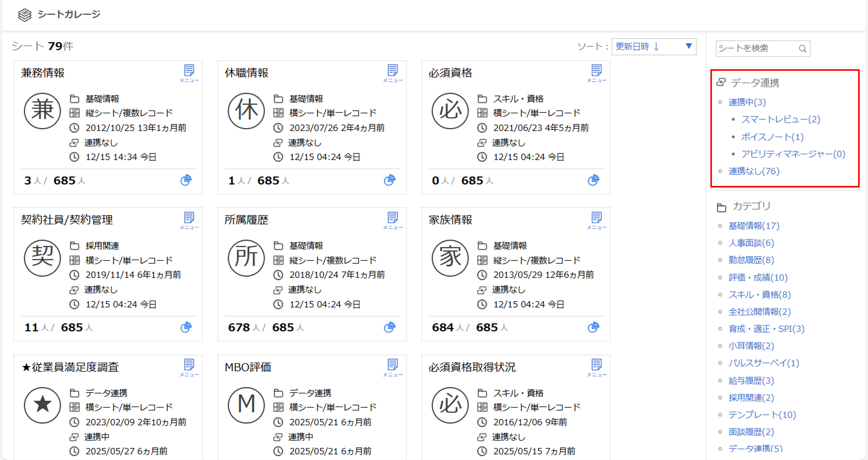Filter by スマートレビュー(2) link
Screen dimensions: 868x460
[x=780, y=119]
